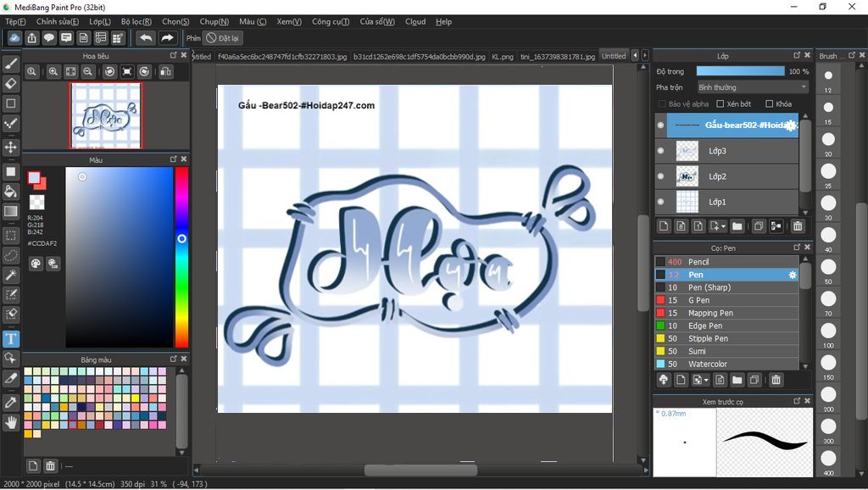
Task: Select the Pencil brush
Action: tap(727, 262)
